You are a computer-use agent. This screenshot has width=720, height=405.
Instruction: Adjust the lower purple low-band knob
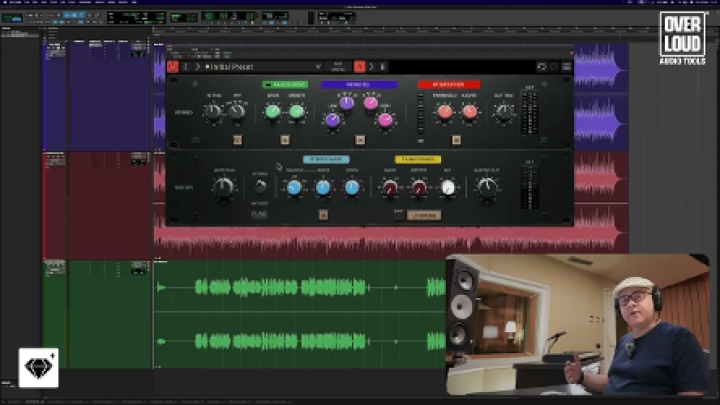[332, 120]
